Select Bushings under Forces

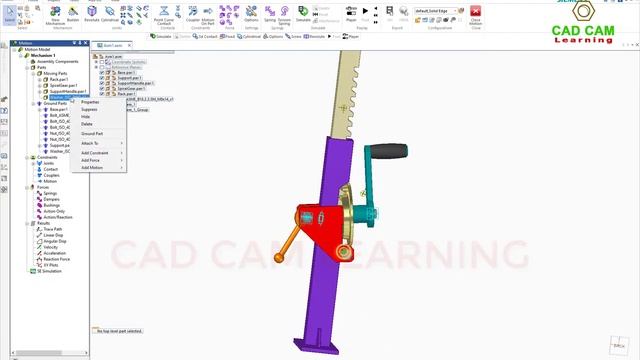[x=51, y=205]
